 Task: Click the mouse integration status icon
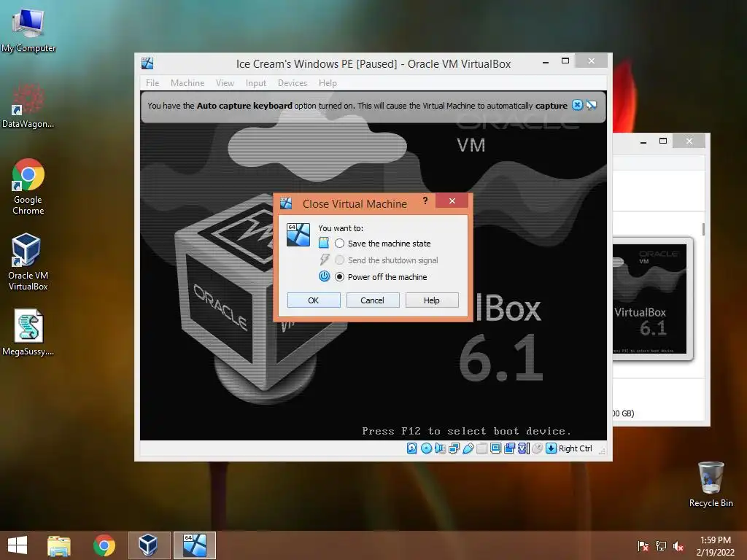coord(538,448)
